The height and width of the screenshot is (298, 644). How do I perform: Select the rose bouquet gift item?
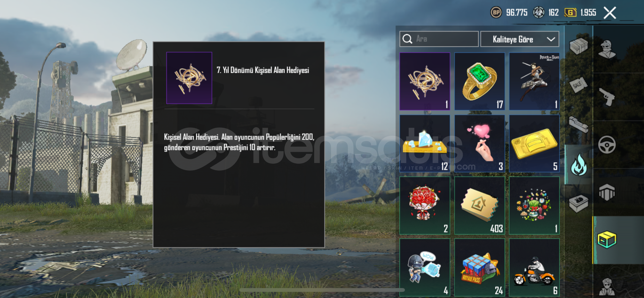tap(425, 206)
